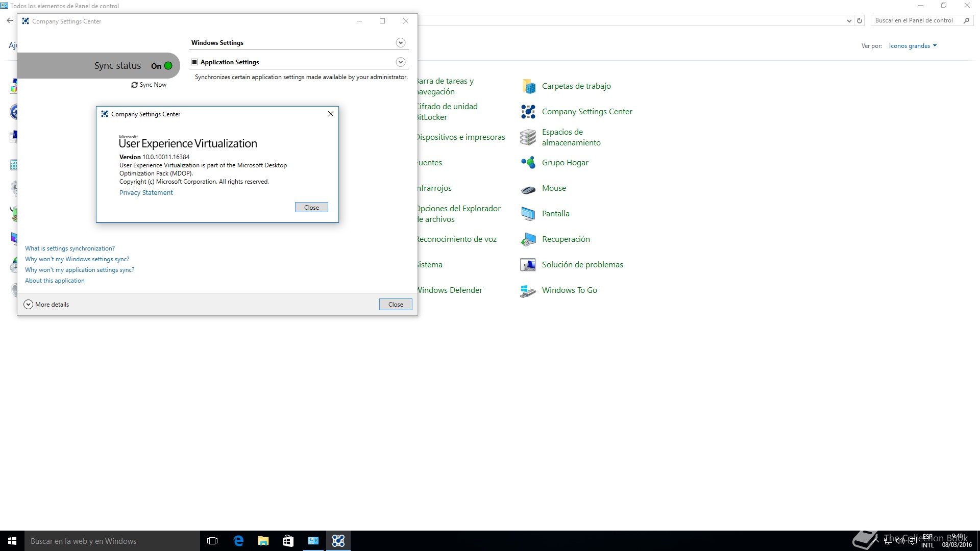This screenshot has height=551, width=980.
Task: Open the Ver por Iconos grandes dropdown
Action: click(x=913, y=46)
